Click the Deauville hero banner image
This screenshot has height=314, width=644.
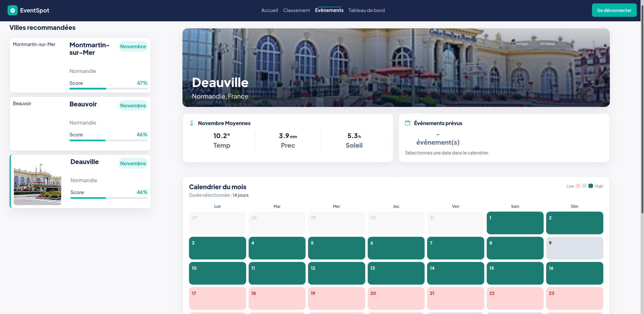396,68
